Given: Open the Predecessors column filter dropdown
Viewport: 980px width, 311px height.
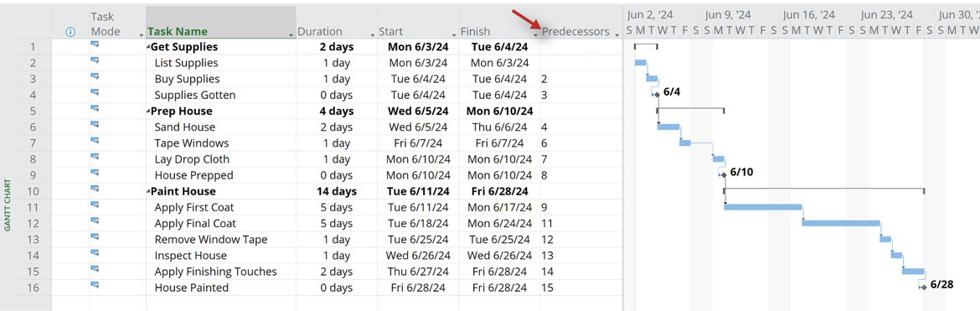Looking at the screenshot, I should [x=617, y=35].
